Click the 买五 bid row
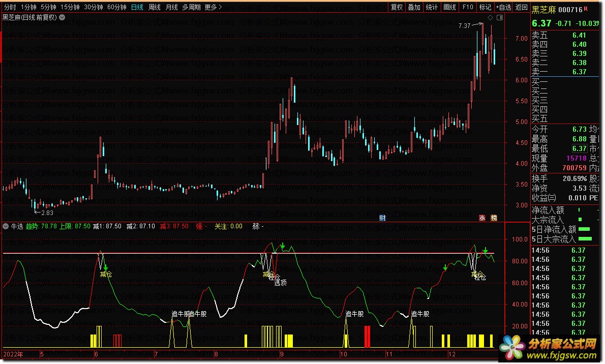This screenshot has height=364, width=605. pyautogui.click(x=565, y=118)
